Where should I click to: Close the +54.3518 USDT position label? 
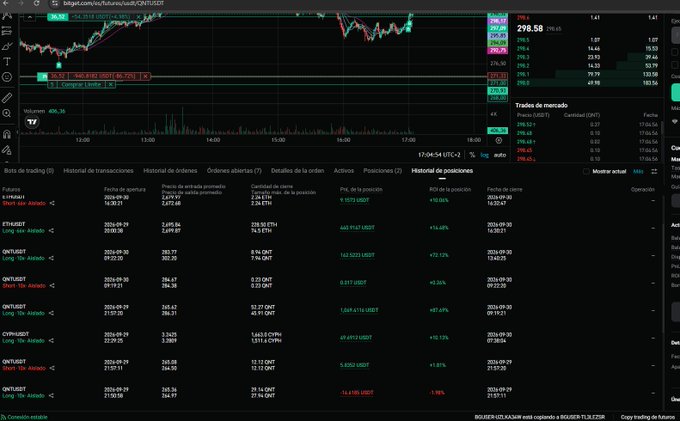[139, 17]
